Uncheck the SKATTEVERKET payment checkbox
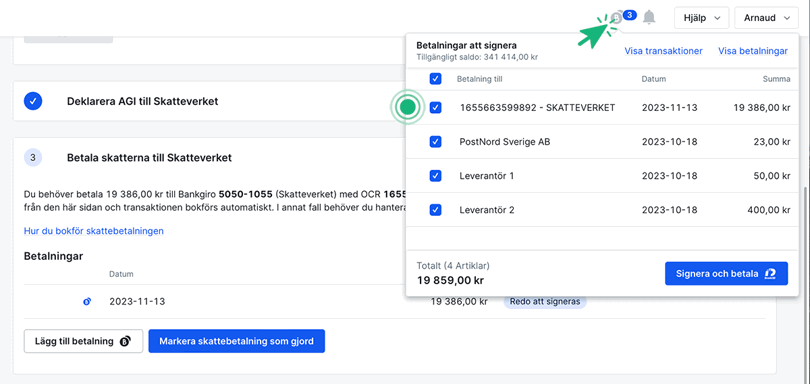The image size is (810, 384). coord(435,107)
